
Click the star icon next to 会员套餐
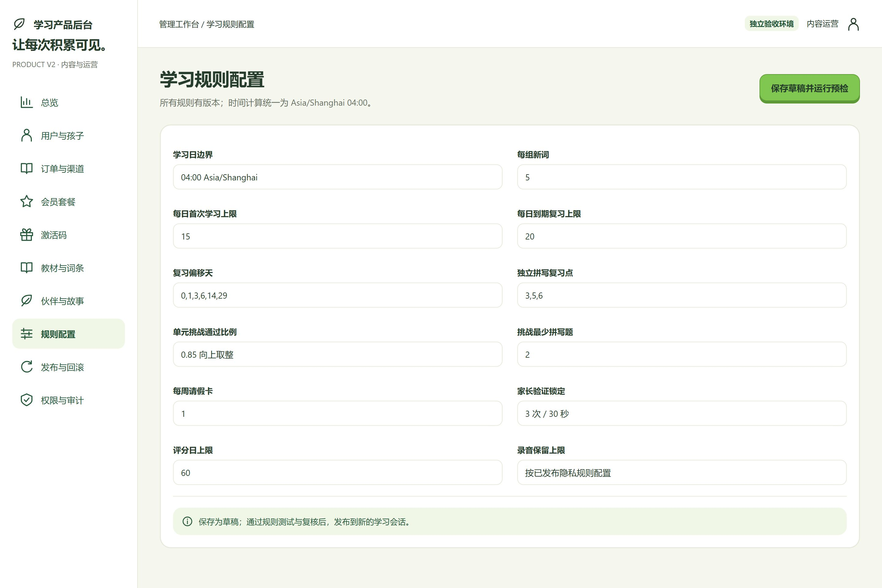pos(27,202)
